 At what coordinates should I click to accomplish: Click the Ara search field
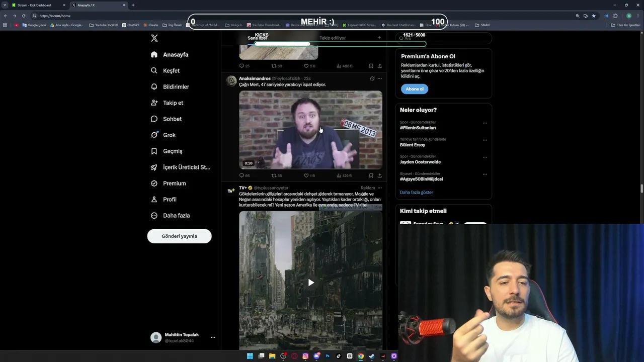(443, 38)
